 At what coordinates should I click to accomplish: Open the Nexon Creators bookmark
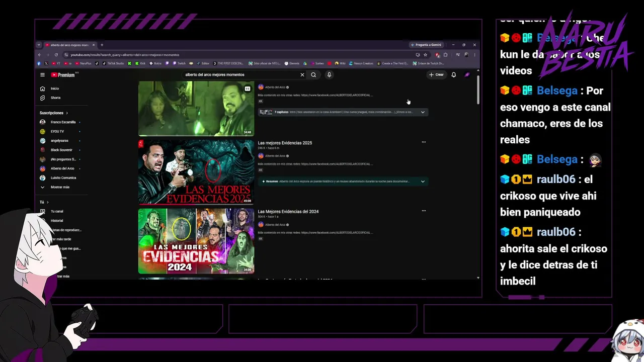(361, 63)
